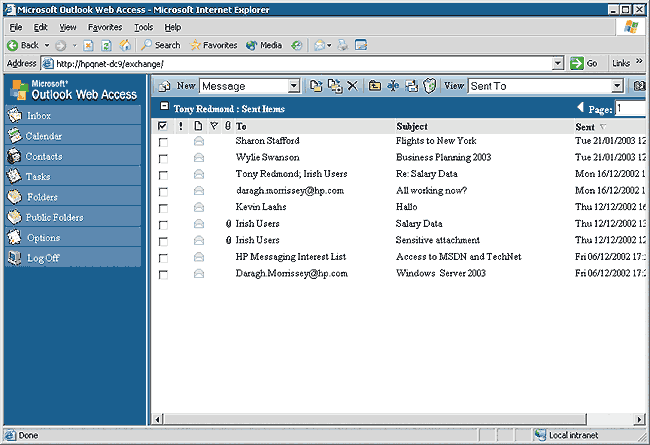Click in the Page number field
Viewport: 650px width, 445px height.
point(631,108)
